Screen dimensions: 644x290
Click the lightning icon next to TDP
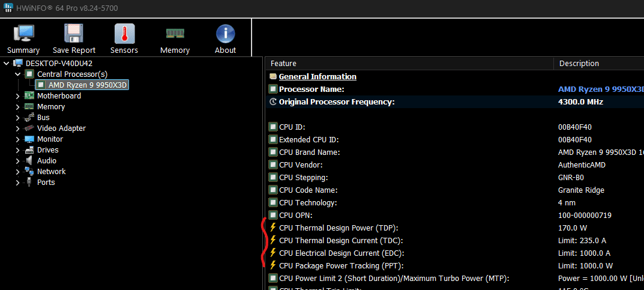272,228
